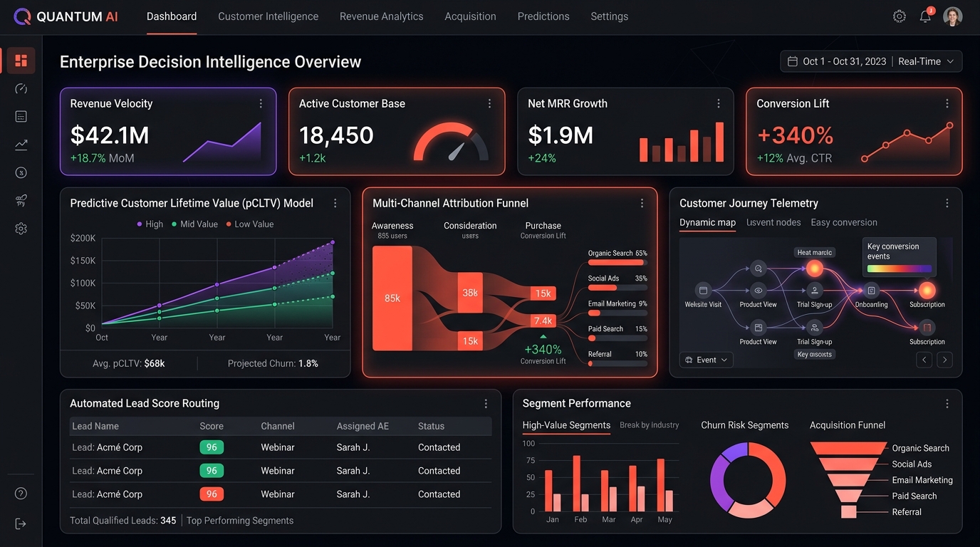Open the notifications bell icon
This screenshot has height=547, width=980.
[x=925, y=16]
